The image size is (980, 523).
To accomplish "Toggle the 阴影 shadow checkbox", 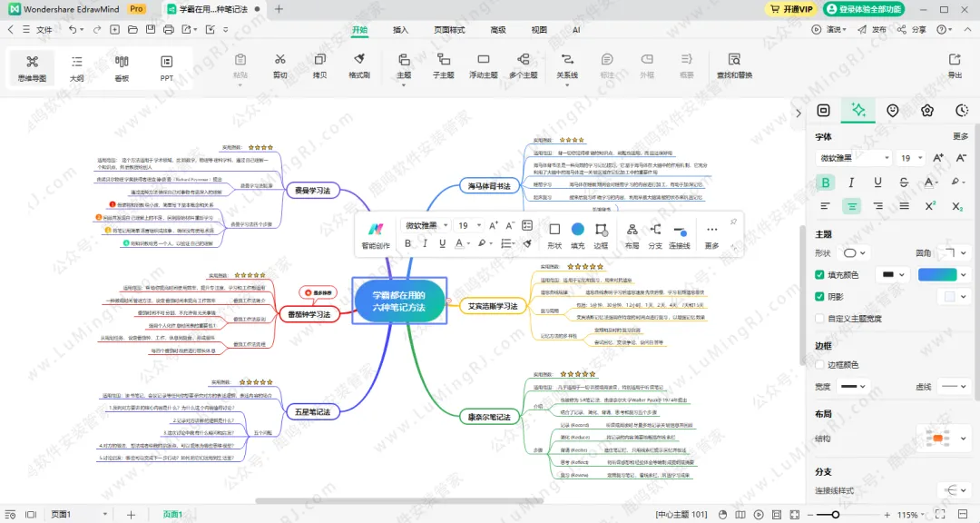I will (x=820, y=297).
